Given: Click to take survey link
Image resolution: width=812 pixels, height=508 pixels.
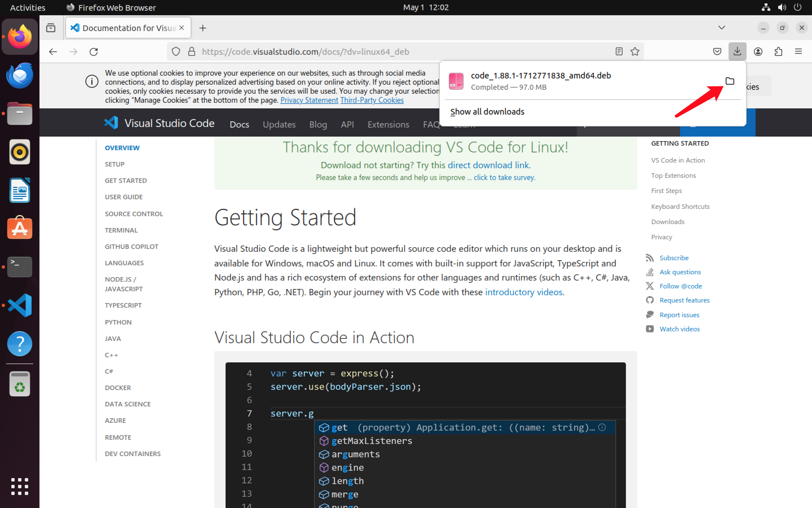Looking at the screenshot, I should point(504,178).
